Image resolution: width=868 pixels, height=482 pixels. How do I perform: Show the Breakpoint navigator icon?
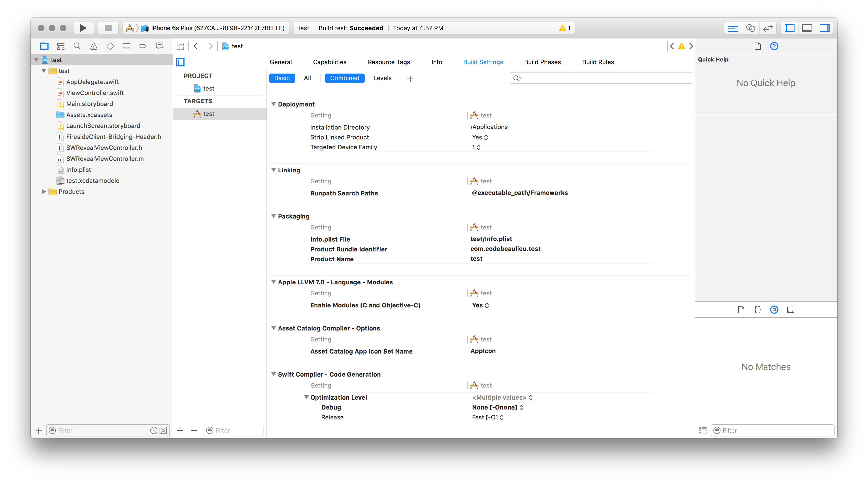143,46
